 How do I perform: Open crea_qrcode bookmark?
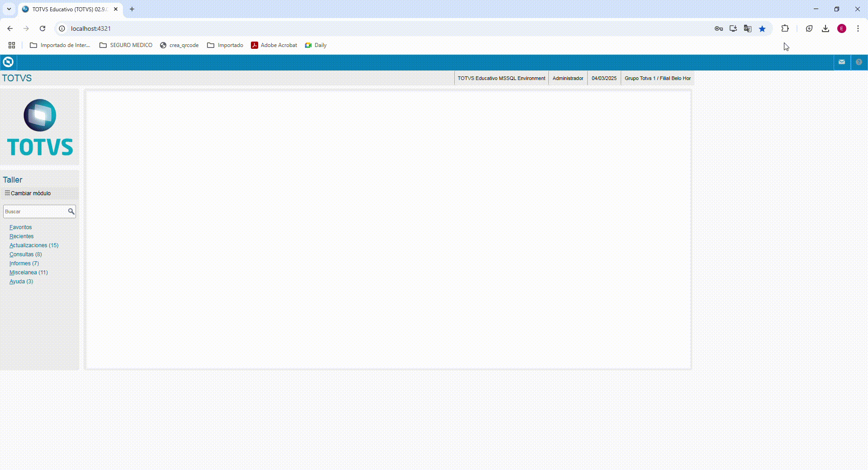[x=179, y=45]
